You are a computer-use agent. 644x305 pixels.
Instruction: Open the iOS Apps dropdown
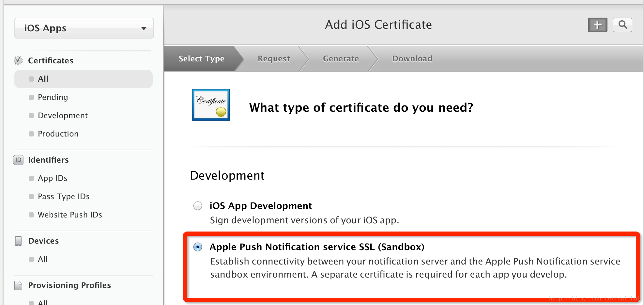click(84, 28)
